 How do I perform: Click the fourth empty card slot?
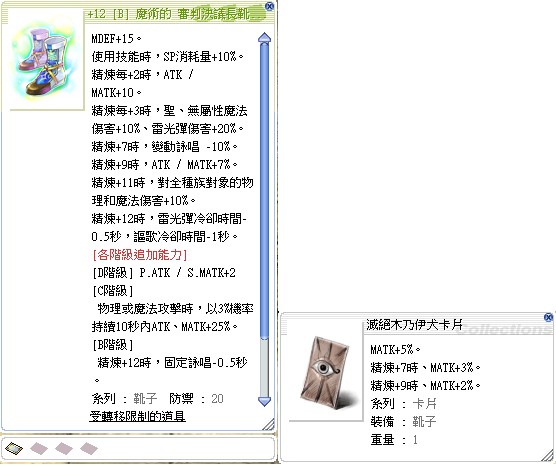(x=89, y=448)
